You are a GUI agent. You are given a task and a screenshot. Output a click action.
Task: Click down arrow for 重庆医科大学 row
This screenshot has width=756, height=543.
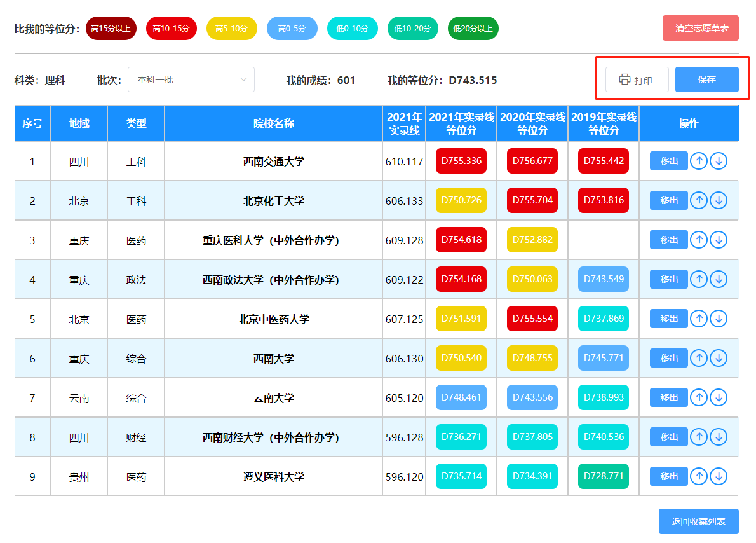[x=719, y=240]
